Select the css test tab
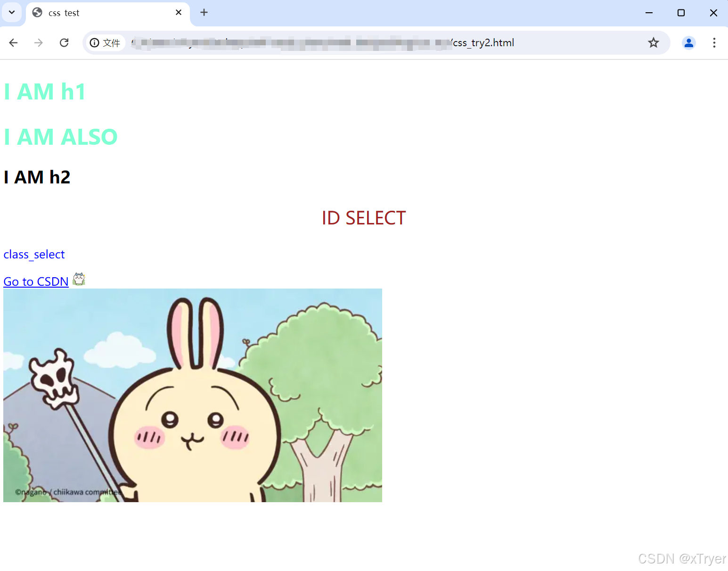This screenshot has width=728, height=571. coord(107,13)
